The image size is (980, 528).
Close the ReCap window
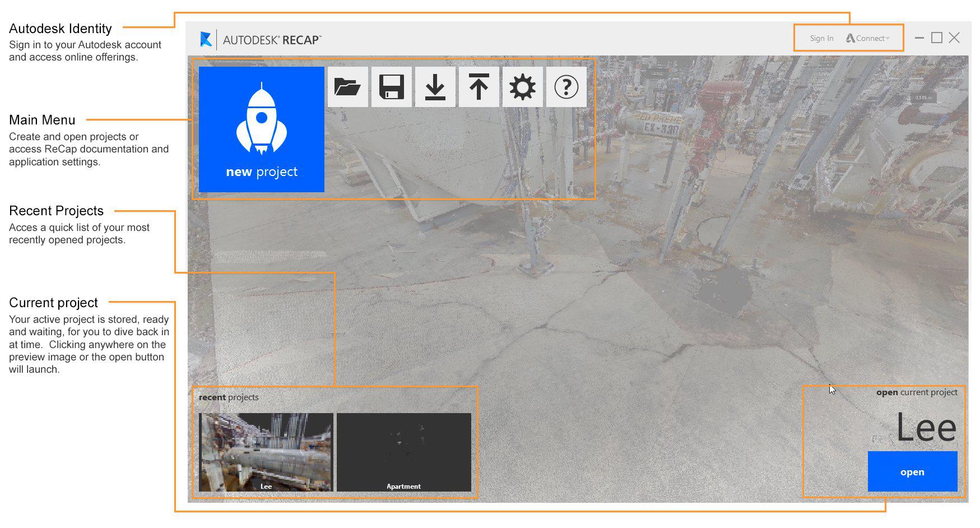(x=954, y=38)
